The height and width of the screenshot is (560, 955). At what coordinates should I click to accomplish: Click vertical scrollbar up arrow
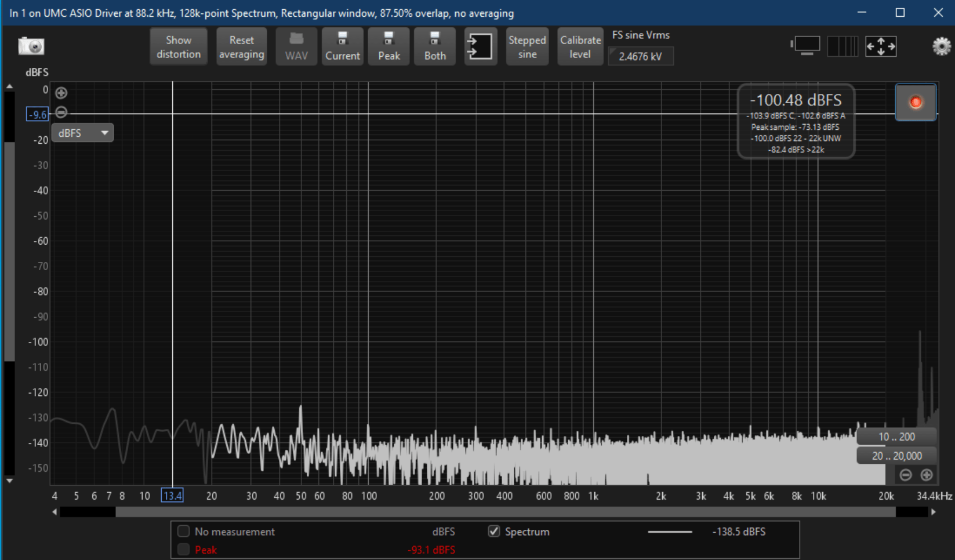[9, 86]
